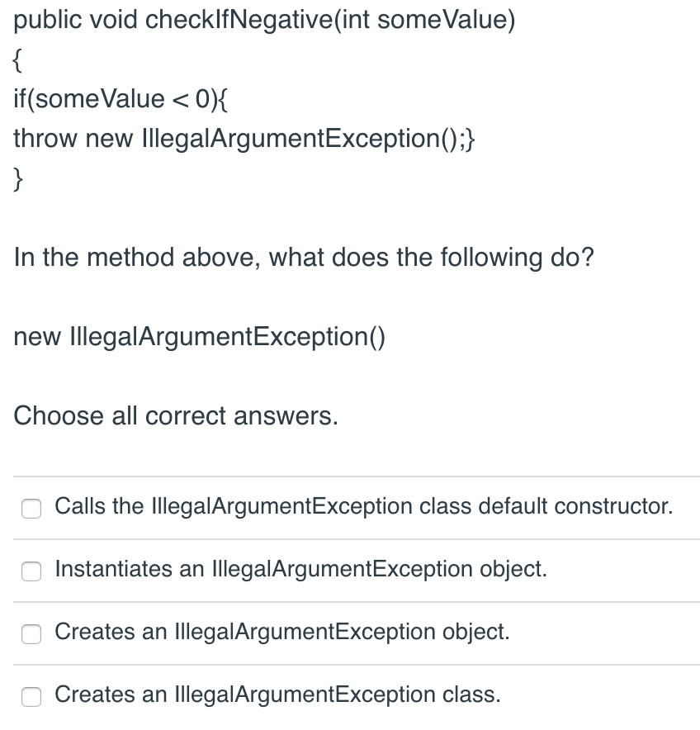
Task: Click the "Choose all correct answers." instruction
Action: coord(176,415)
